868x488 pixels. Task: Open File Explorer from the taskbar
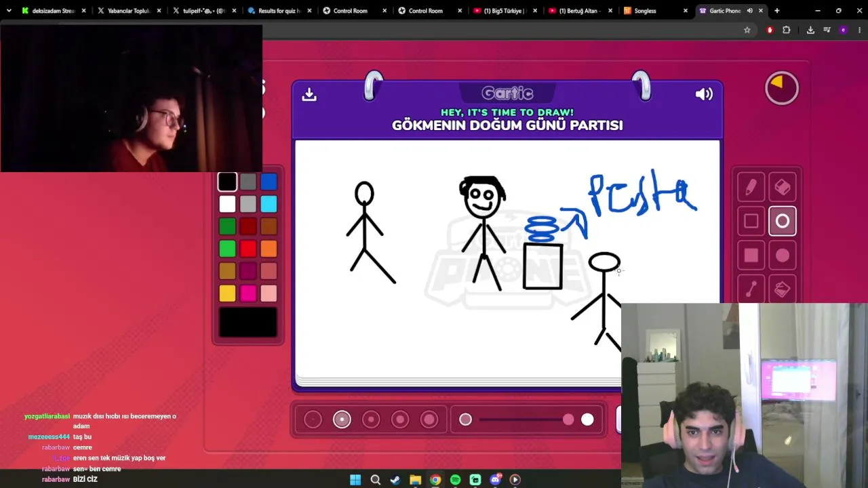click(415, 480)
